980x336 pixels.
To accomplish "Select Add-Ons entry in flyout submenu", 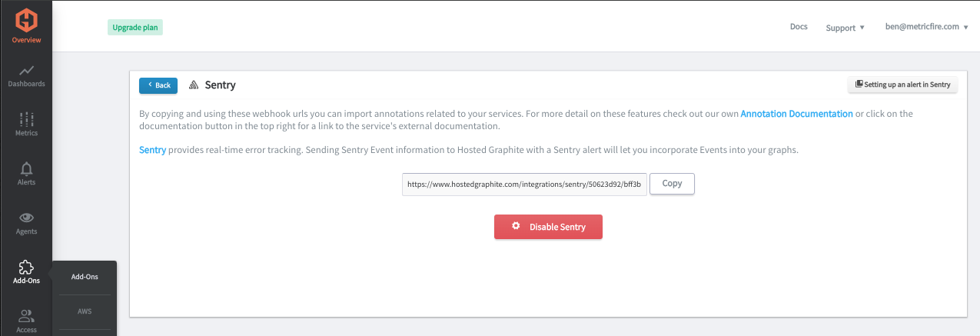I will (85, 277).
